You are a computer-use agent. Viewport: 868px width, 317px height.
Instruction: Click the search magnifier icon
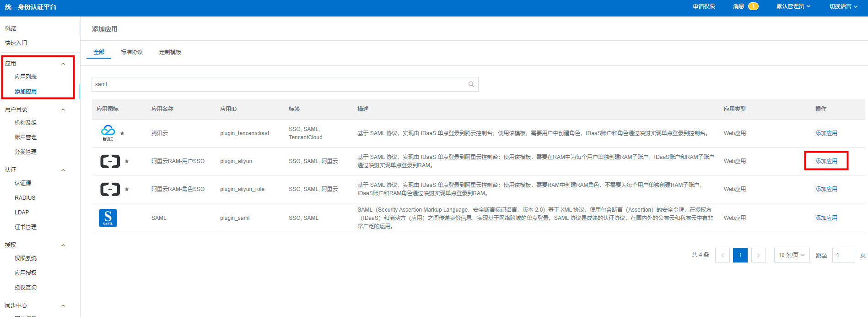point(471,84)
